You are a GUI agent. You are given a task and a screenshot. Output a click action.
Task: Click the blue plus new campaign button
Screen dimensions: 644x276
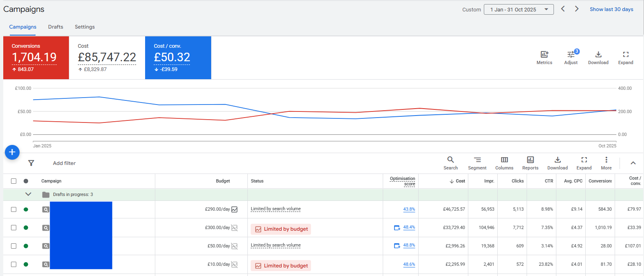pyautogui.click(x=12, y=152)
